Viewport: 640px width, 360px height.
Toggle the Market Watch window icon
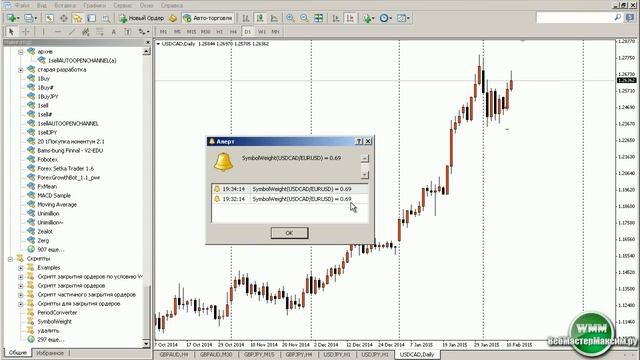tap(49, 18)
